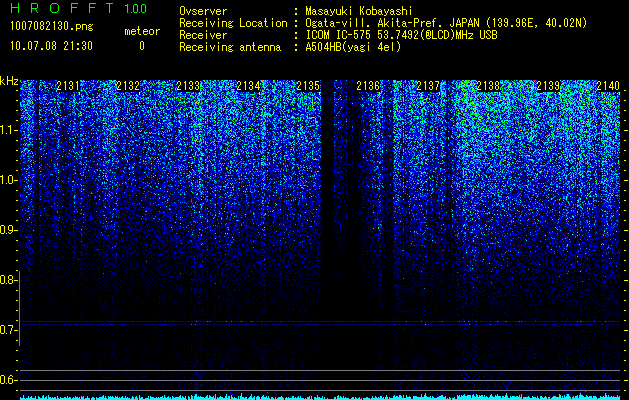The image size is (629, 400).
Task: Click the 0.8 kHz axis label
Action: pos(9,280)
